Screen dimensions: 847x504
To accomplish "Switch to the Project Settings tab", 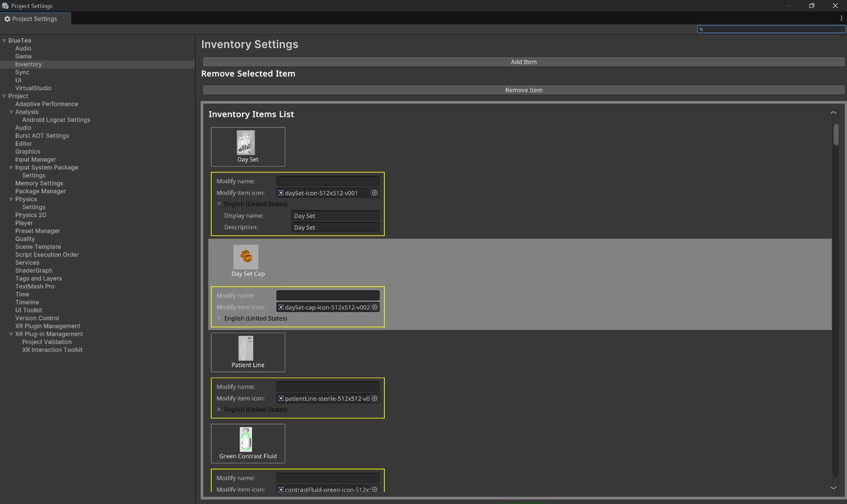I will [x=35, y=19].
